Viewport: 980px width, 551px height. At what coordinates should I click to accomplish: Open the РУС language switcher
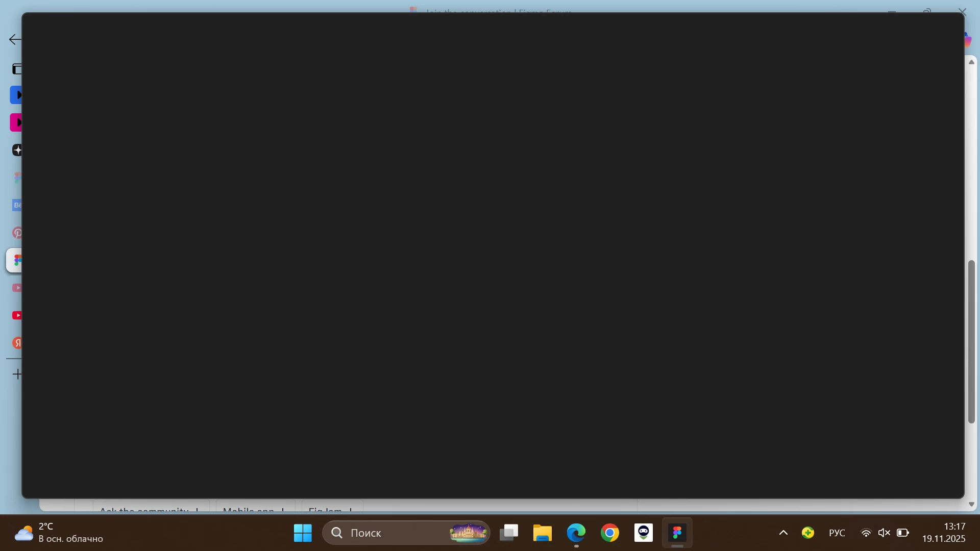click(x=837, y=533)
